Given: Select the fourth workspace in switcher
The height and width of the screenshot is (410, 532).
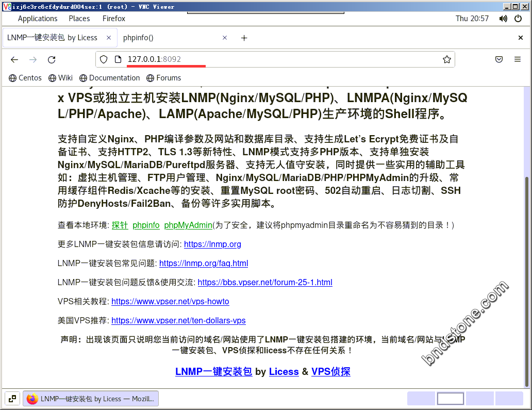Looking at the screenshot, I should tap(509, 399).
